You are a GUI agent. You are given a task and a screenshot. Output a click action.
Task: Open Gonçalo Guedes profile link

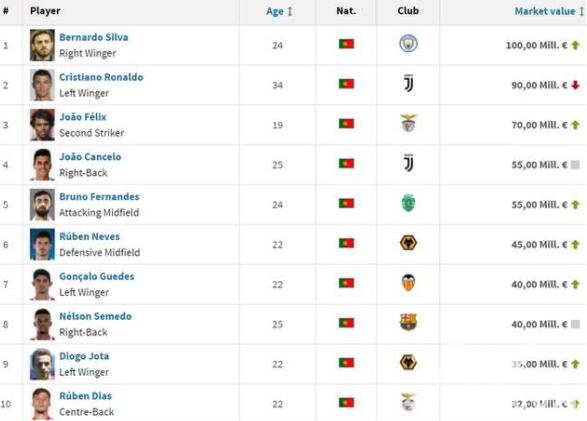pyautogui.click(x=97, y=276)
